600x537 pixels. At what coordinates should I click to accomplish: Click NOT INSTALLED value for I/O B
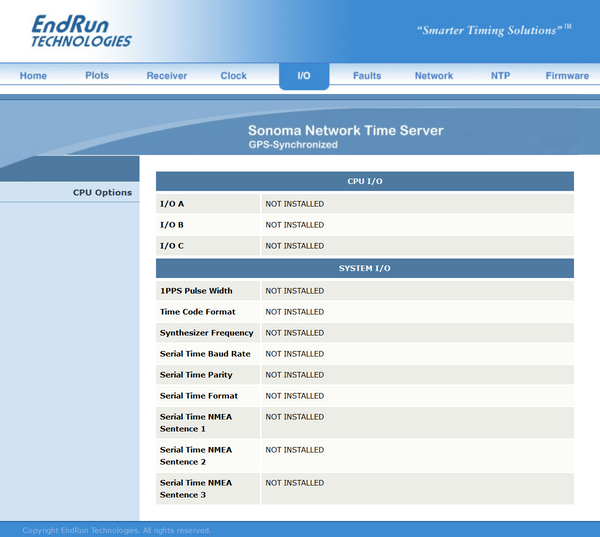[x=295, y=225]
